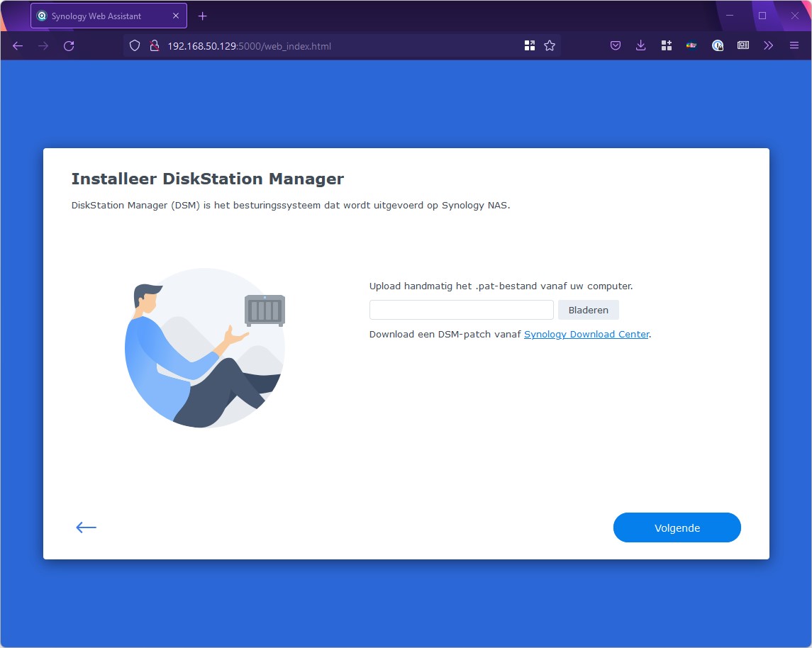Open a new tab with plus button
The image size is (812, 648).
(203, 16)
